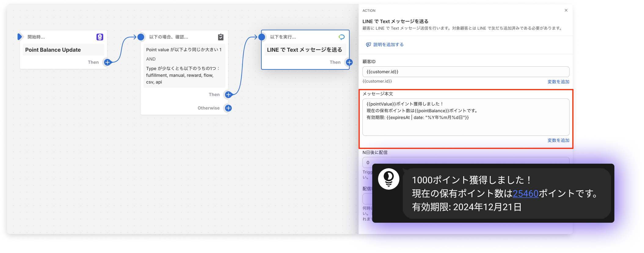
Task: Close the ACTION side panel
Action: (566, 10)
